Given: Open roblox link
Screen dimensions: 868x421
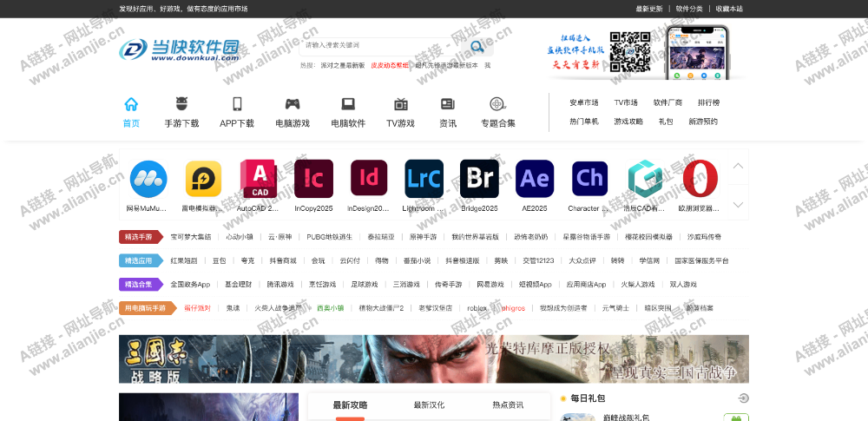Looking at the screenshot, I should point(477,308).
